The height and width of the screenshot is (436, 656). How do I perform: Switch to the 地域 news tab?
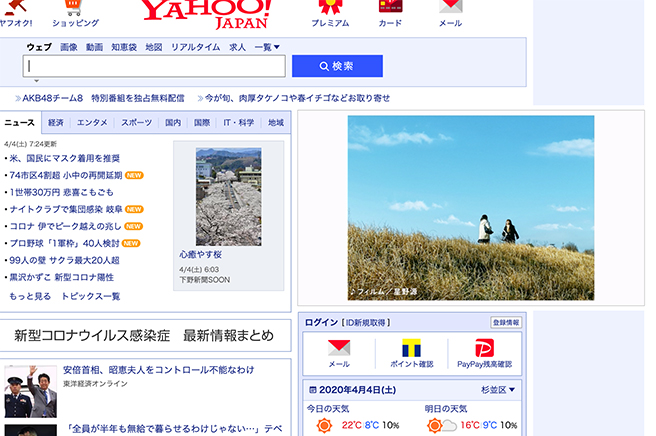click(x=276, y=123)
